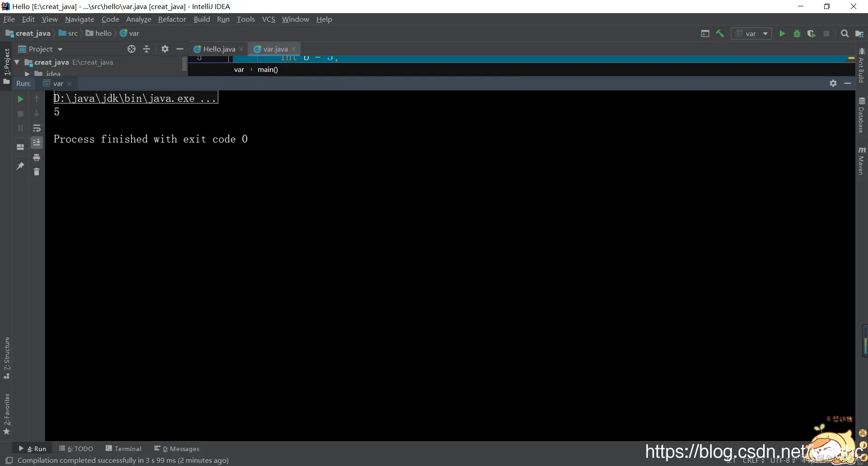Open the var run configuration dropdown
Viewport: 868px width, 466px height.
pyautogui.click(x=751, y=34)
